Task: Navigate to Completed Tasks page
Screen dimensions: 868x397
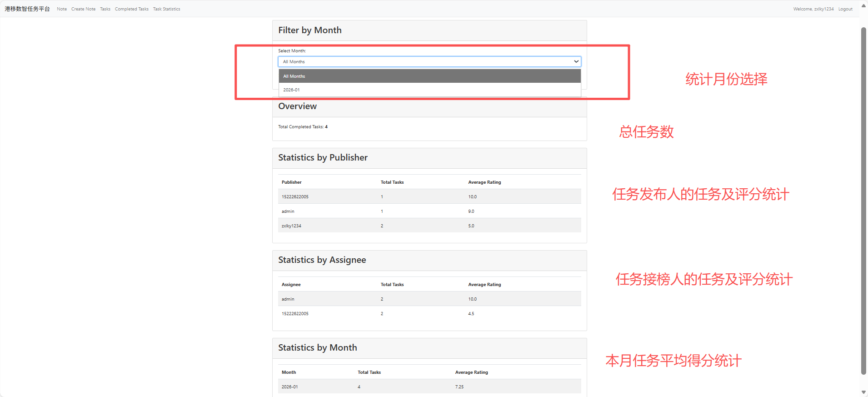Action: 131,9
